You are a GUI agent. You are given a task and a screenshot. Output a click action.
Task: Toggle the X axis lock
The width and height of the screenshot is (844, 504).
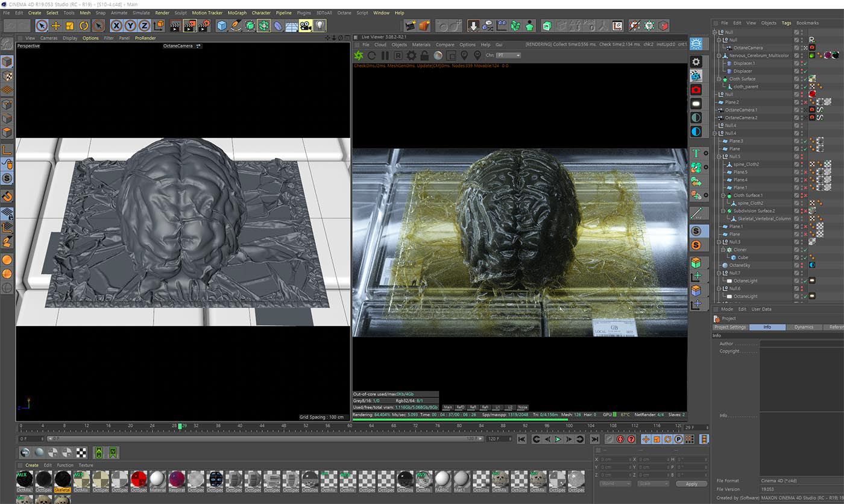point(116,25)
